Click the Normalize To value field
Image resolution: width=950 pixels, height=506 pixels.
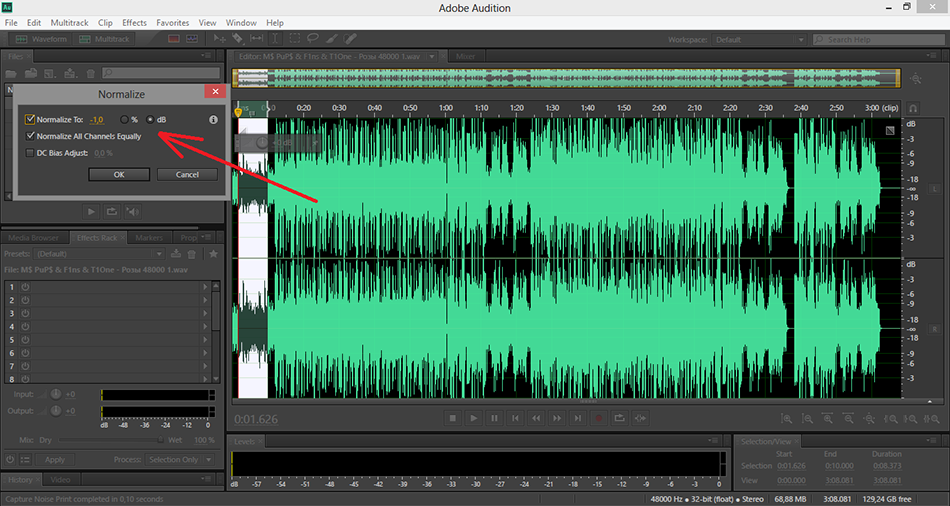click(97, 120)
